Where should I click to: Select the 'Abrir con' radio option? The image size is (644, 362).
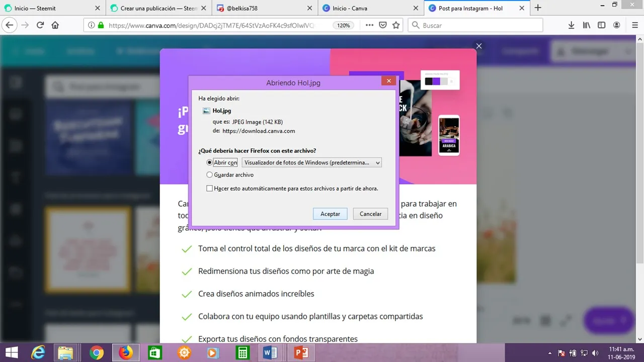coord(210,162)
